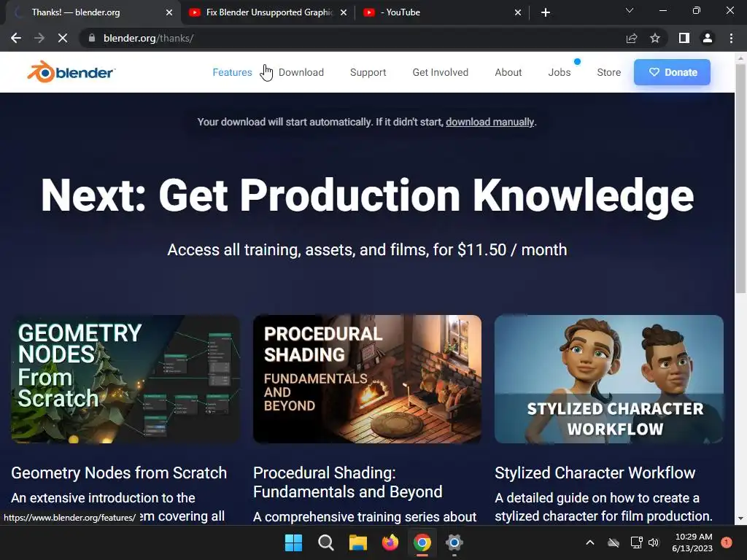This screenshot has height=560, width=747.
Task: Share this page via the share icon
Action: (632, 38)
